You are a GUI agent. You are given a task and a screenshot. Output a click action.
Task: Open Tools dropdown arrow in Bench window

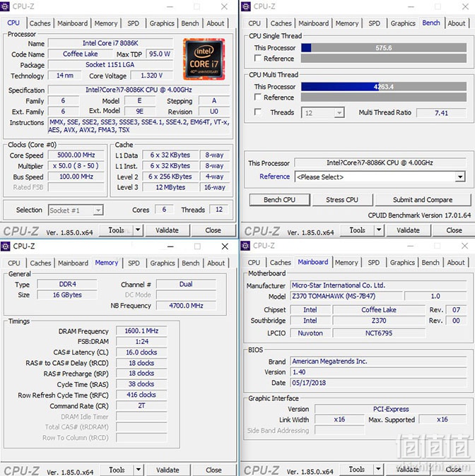(379, 230)
